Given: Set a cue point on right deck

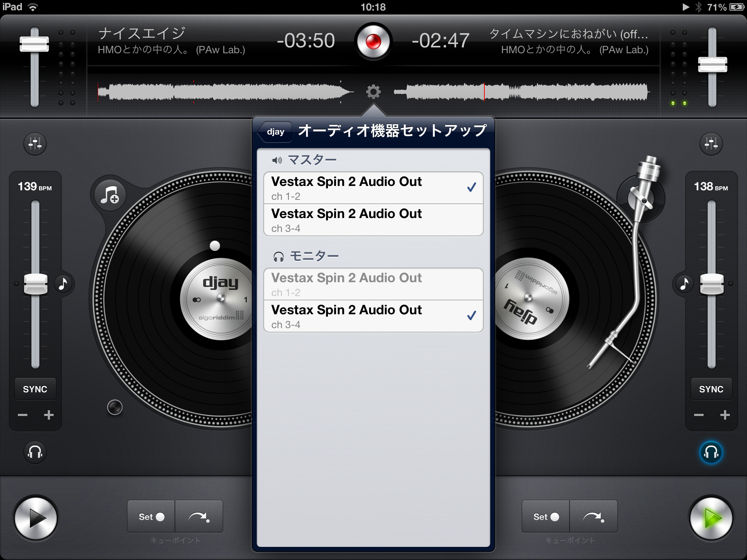Looking at the screenshot, I should (546, 517).
